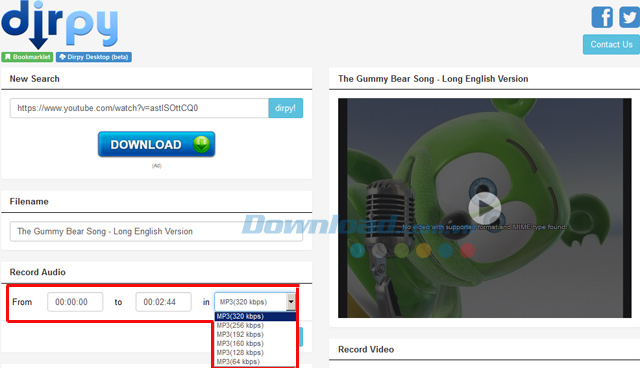Viewport: 640px width, 368px height.
Task: Select MP3(256 kbps) option
Action: [255, 325]
